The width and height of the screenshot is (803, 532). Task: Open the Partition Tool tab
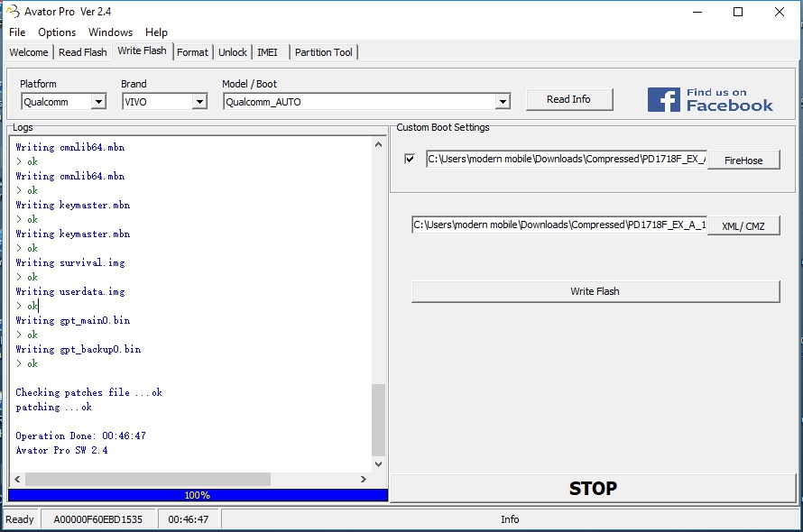click(324, 52)
